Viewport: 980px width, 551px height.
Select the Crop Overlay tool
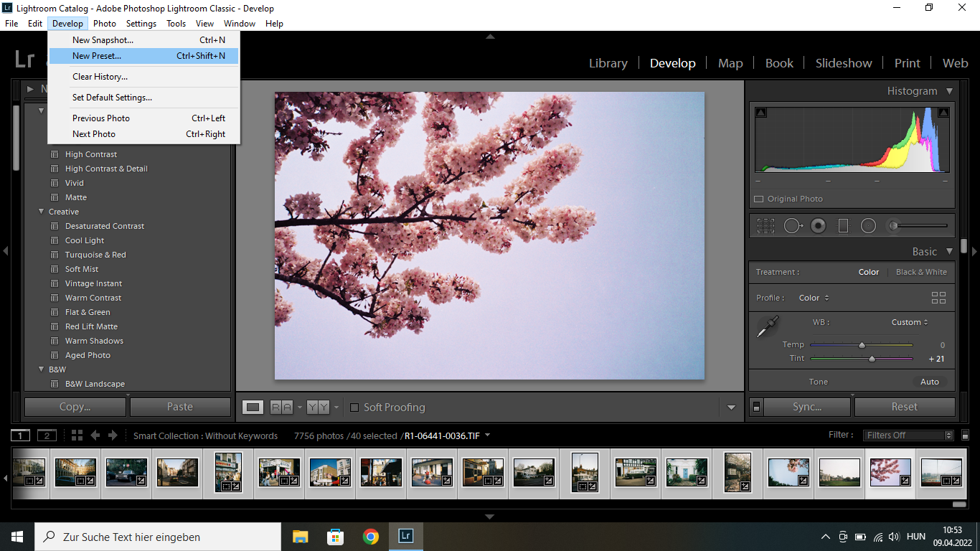click(x=765, y=226)
